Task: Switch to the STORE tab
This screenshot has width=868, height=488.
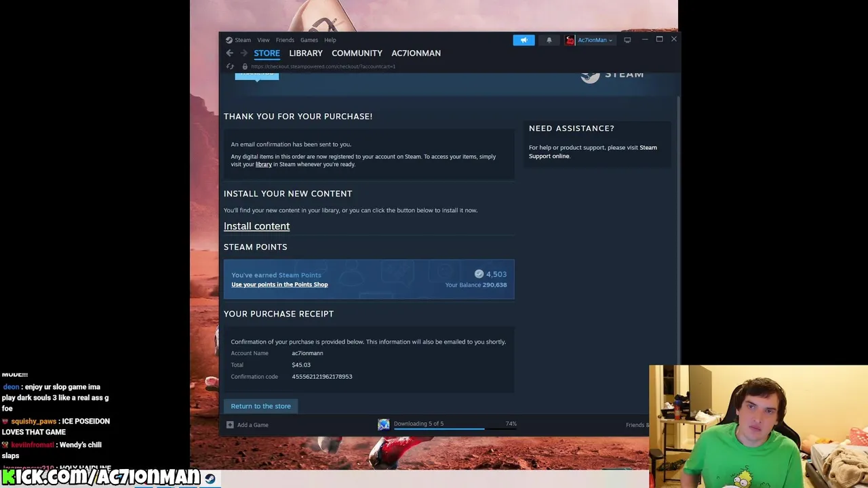Action: coord(267,53)
